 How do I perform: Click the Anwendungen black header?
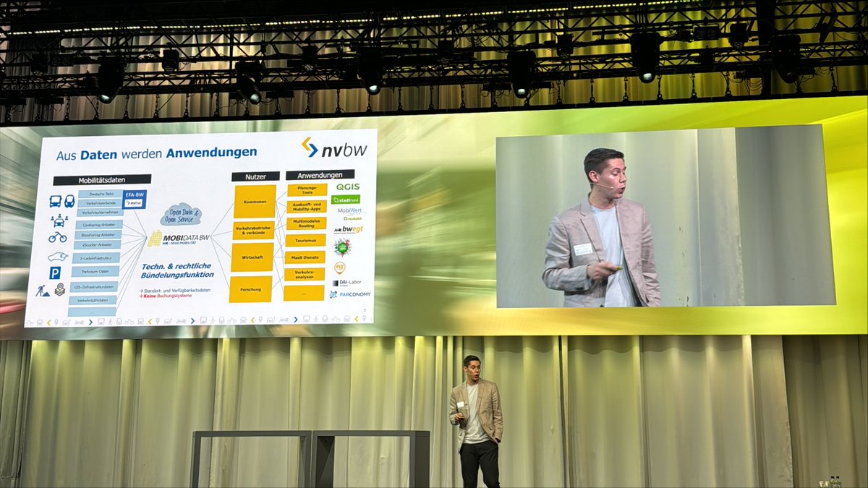click(x=320, y=175)
